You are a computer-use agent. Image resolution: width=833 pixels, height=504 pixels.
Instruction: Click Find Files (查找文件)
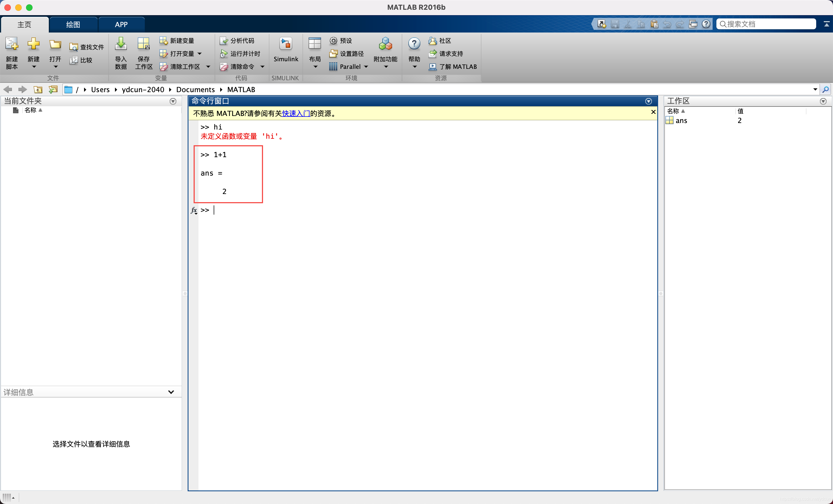86,47
